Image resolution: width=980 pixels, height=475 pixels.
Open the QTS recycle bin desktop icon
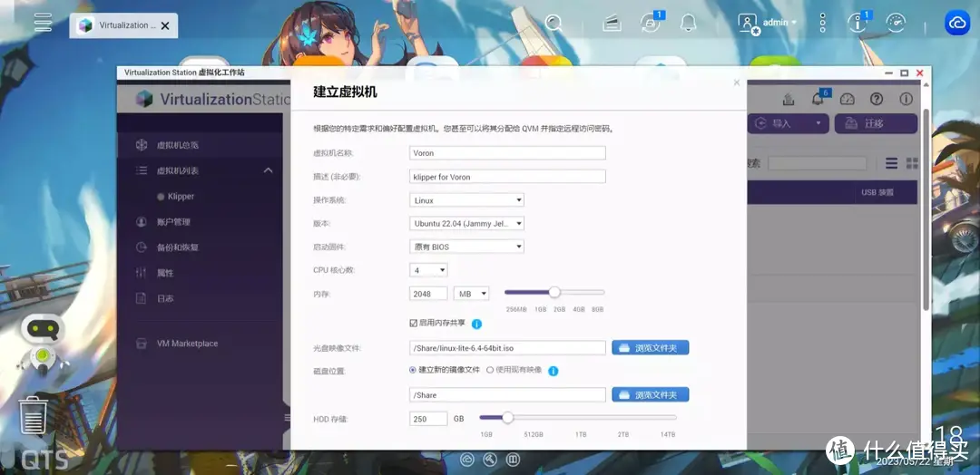tap(33, 416)
